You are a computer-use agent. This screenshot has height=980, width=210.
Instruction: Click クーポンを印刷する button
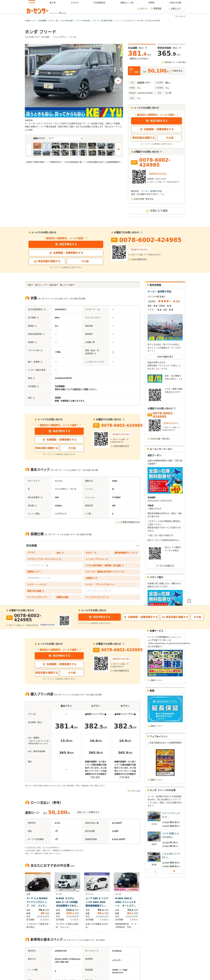click(x=165, y=566)
